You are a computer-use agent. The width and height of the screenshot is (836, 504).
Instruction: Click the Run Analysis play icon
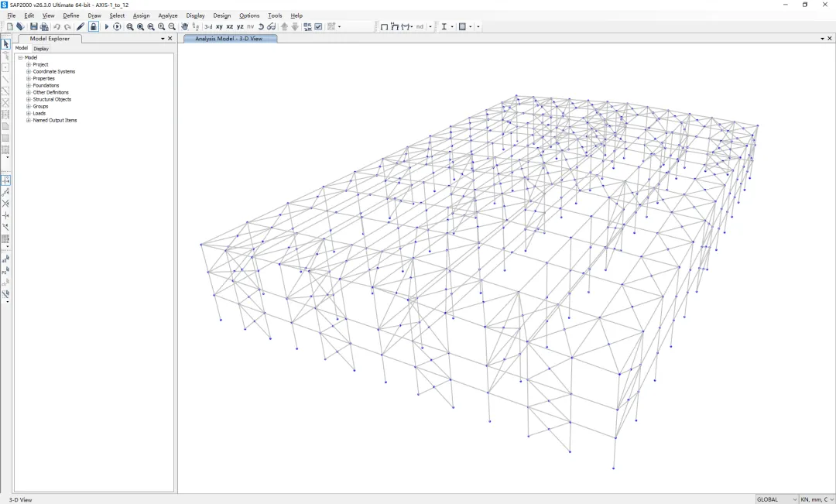pos(107,26)
